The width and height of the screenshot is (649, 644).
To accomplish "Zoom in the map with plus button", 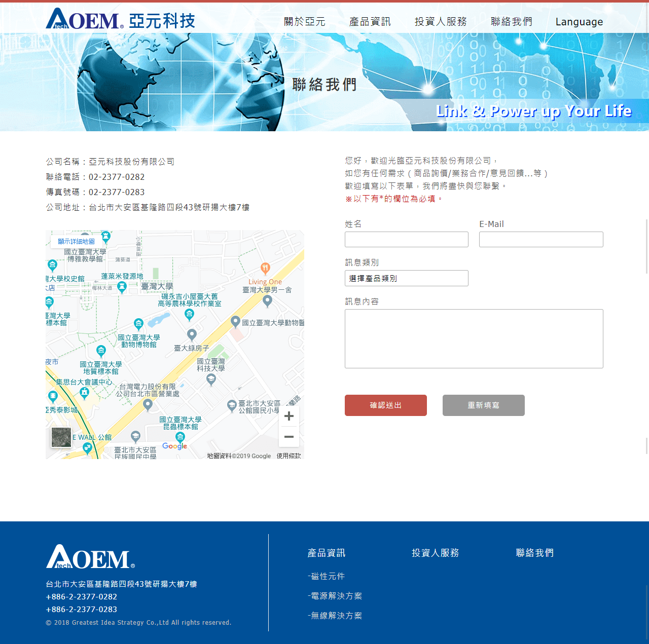I will pyautogui.click(x=289, y=416).
